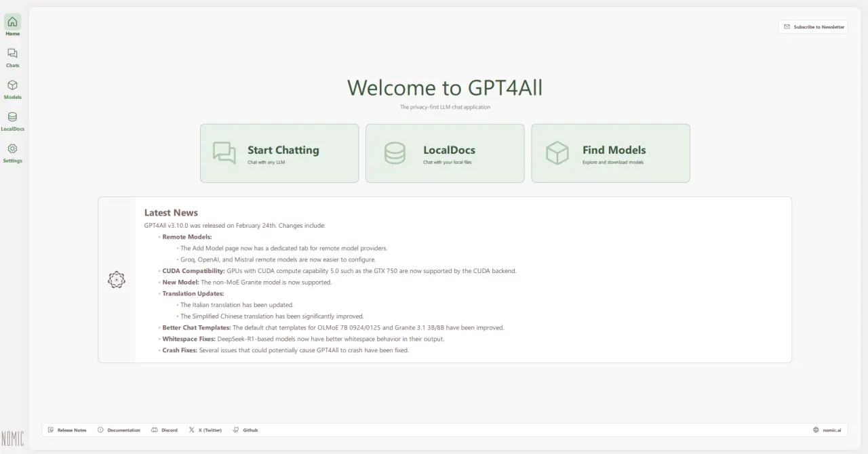The width and height of the screenshot is (868, 454).
Task: Click the Github logo icon
Action: (236, 430)
